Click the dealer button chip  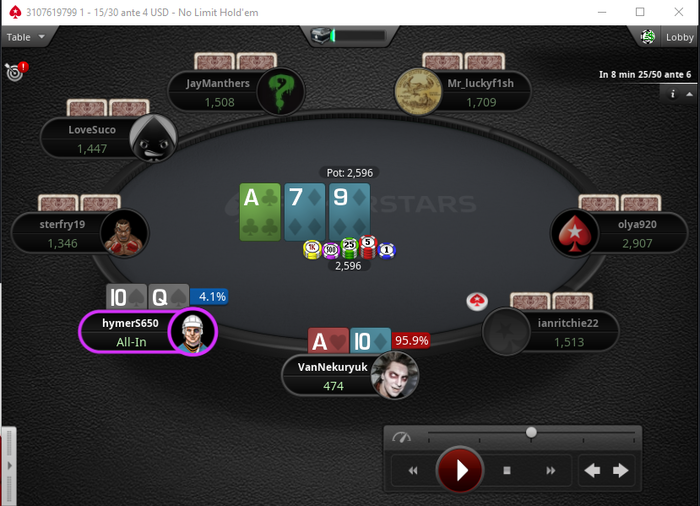point(477,301)
